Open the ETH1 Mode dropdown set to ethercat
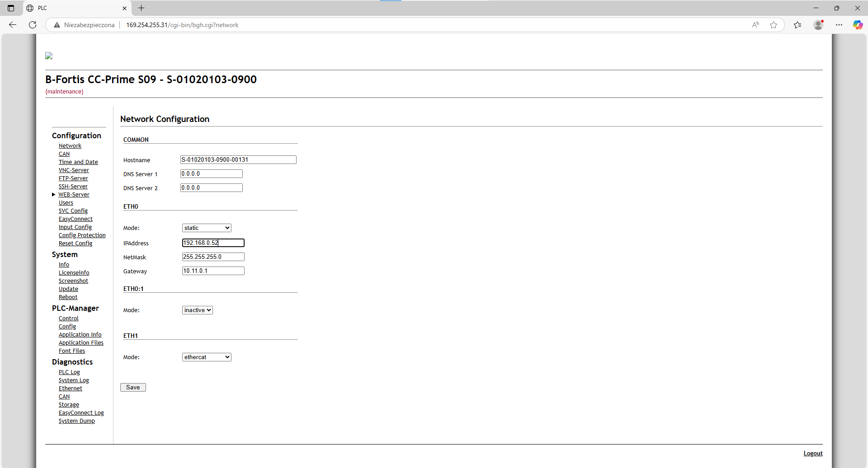The width and height of the screenshot is (868, 468). coord(207,357)
